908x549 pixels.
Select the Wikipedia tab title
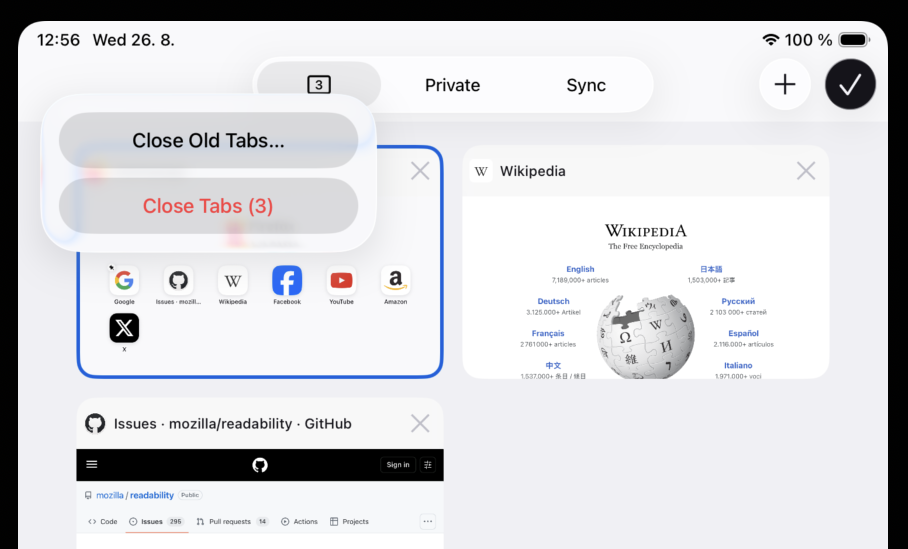pos(533,171)
